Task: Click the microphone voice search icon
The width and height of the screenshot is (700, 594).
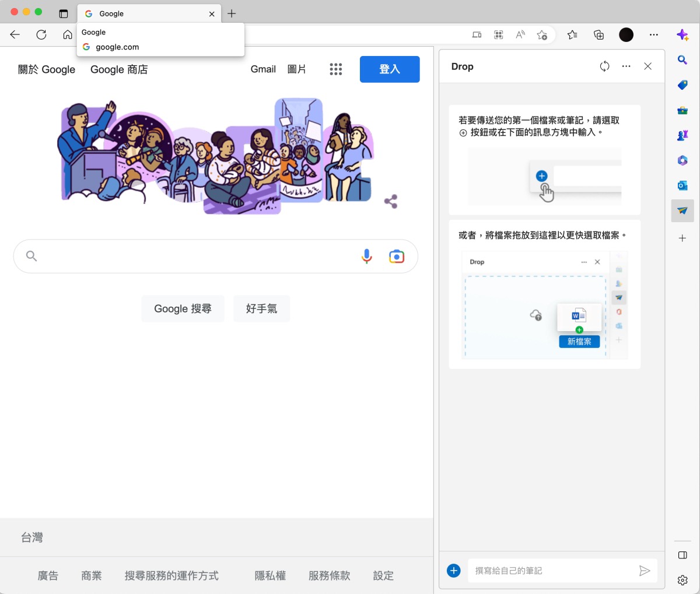Action: [x=366, y=256]
